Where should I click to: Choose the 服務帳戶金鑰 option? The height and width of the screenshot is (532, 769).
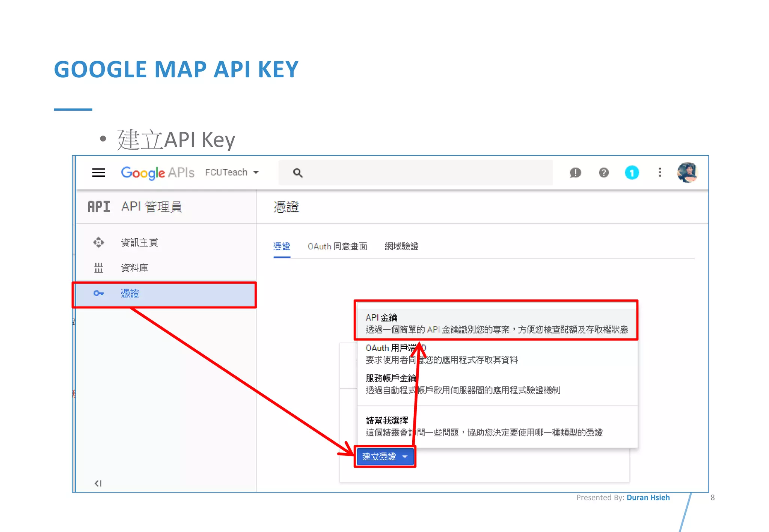(x=498, y=384)
